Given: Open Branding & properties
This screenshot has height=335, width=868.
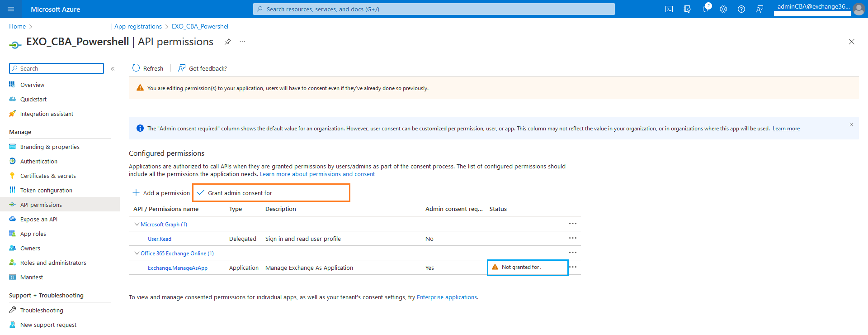Looking at the screenshot, I should (50, 147).
